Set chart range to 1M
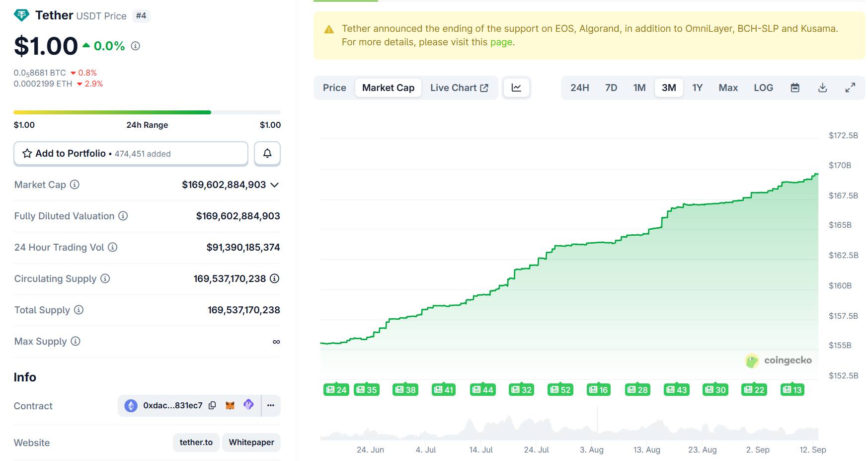Image resolution: width=868 pixels, height=461 pixels. point(639,88)
